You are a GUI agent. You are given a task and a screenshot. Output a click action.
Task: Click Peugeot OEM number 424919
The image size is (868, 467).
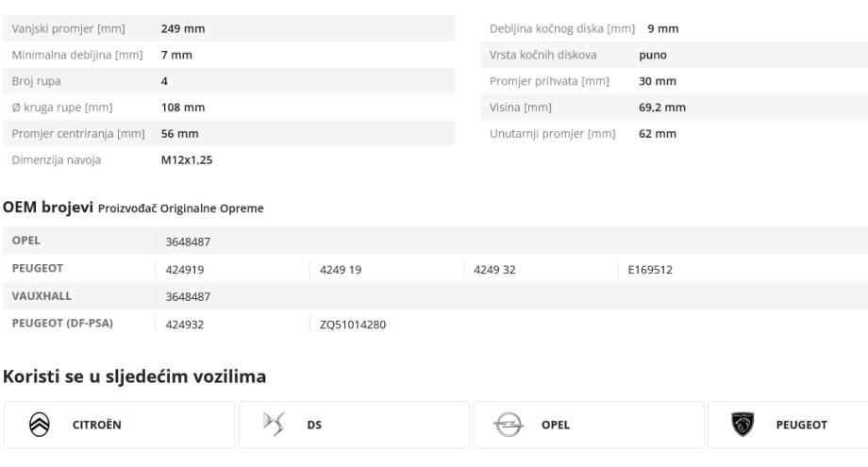coord(184,269)
